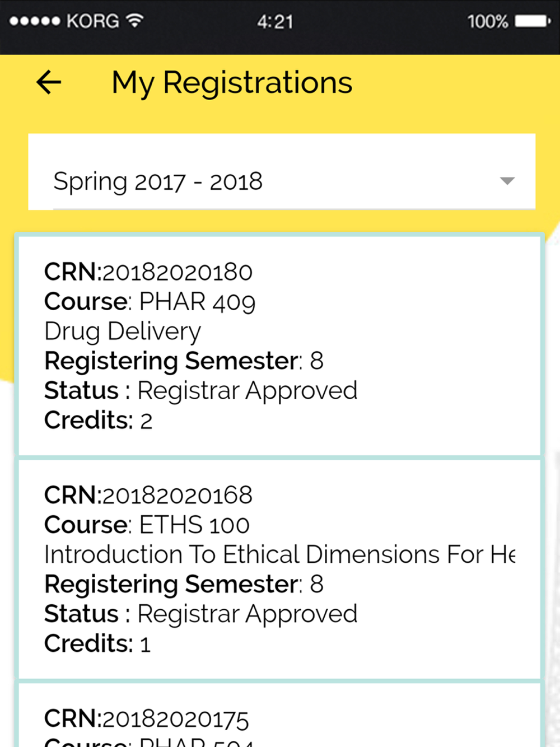
Task: Select the ETHS 100 course line
Action: pyautogui.click(x=147, y=525)
